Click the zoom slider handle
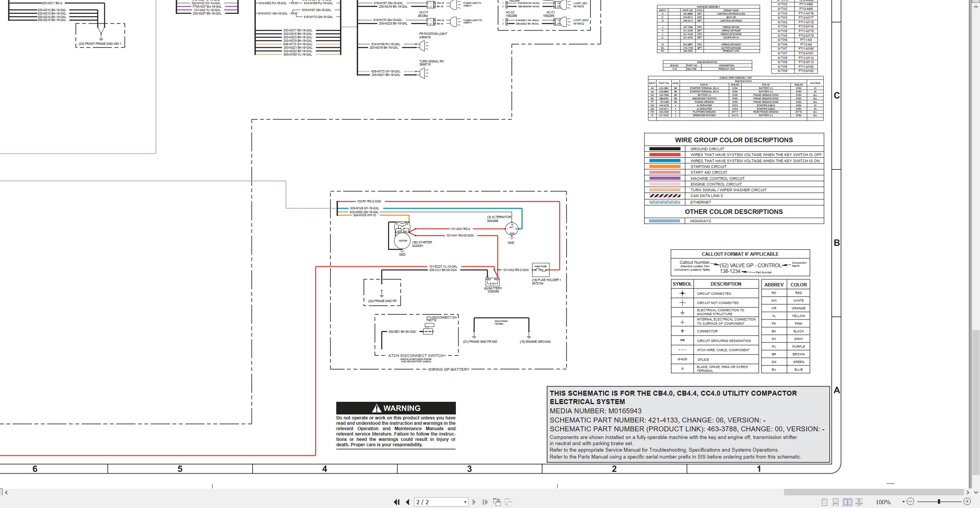Image resolution: width=980 pixels, height=508 pixels. click(939, 501)
